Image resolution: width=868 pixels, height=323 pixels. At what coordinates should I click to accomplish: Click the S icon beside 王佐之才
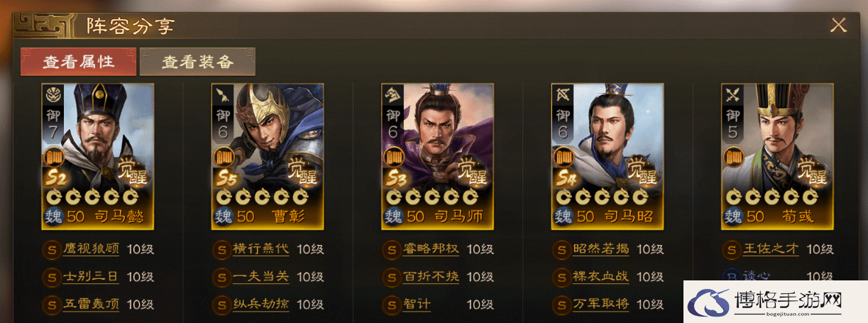tap(731, 250)
